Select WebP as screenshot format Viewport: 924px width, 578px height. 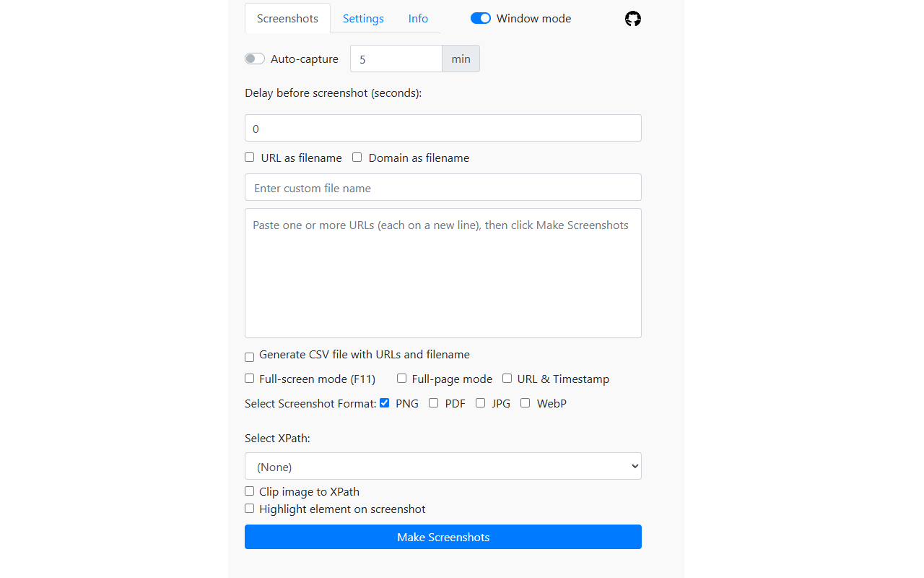[x=525, y=402]
